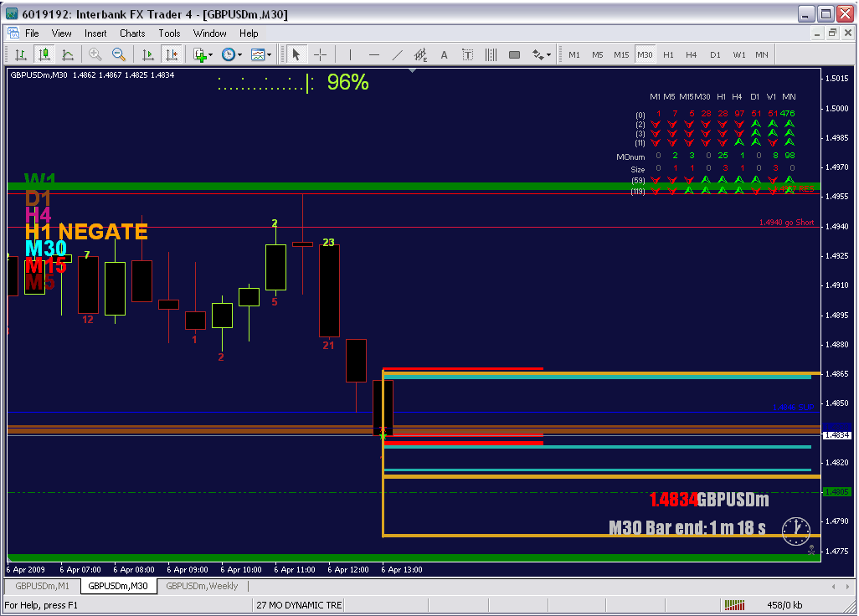This screenshot has width=859, height=616.
Task: Click the '1.4940 go Short' line label
Action: pos(786,223)
